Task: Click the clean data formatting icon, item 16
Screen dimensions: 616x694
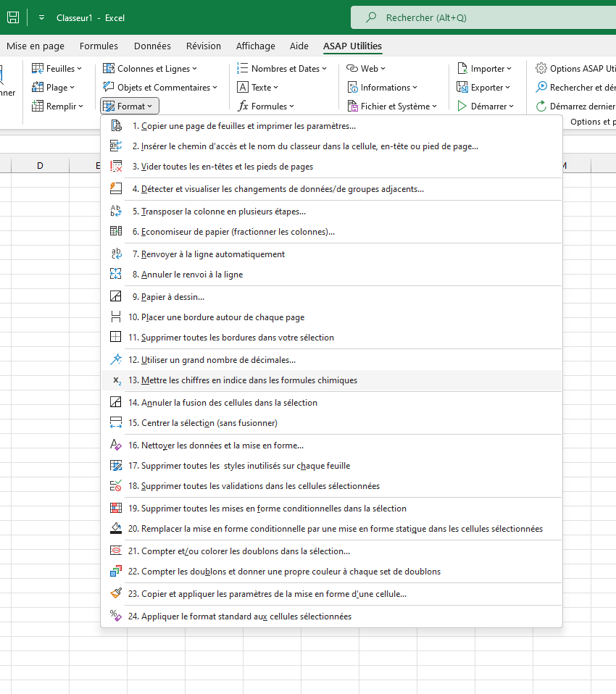Action: click(116, 444)
